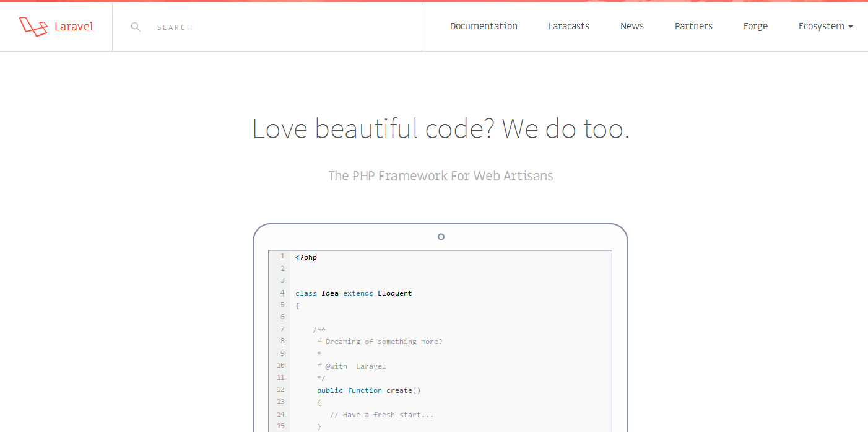
Task: Click the comment "* Dreaming of something more?"
Action: pos(380,342)
